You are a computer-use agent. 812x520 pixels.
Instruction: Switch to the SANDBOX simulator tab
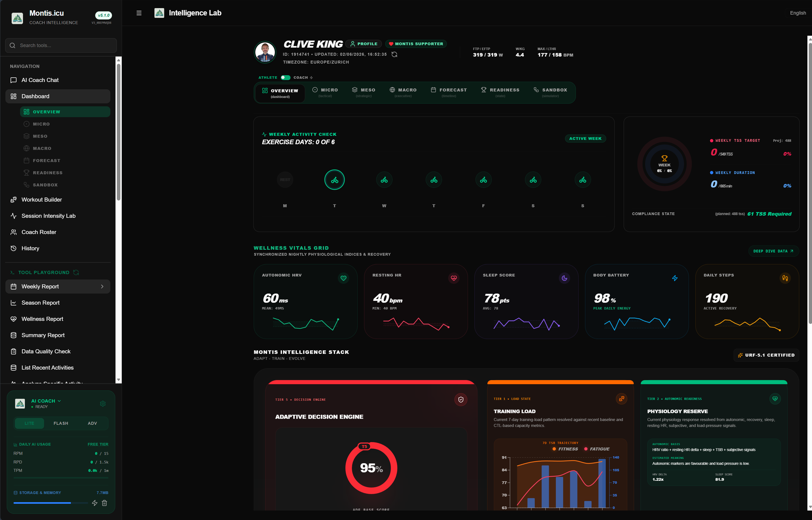[550, 93]
